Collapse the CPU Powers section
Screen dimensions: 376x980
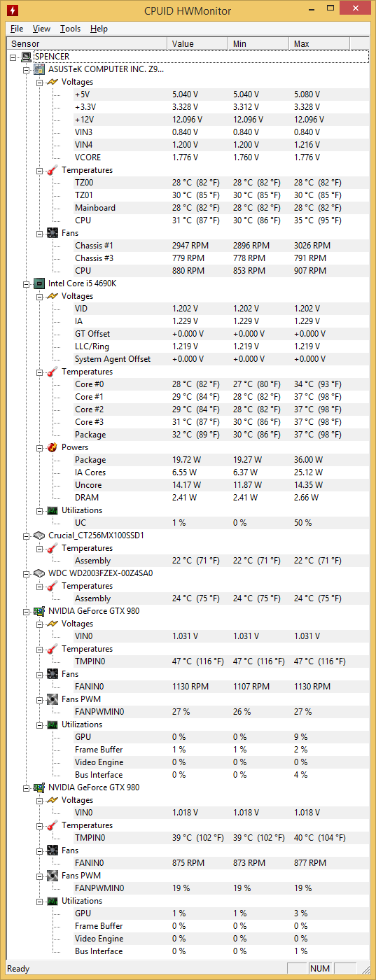[x=39, y=447]
